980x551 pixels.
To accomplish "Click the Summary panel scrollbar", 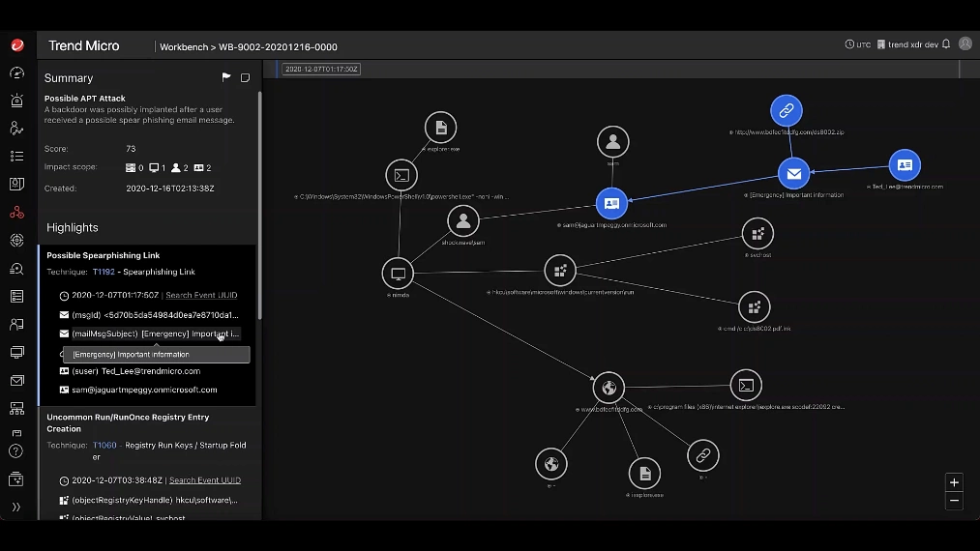I will tap(259, 205).
